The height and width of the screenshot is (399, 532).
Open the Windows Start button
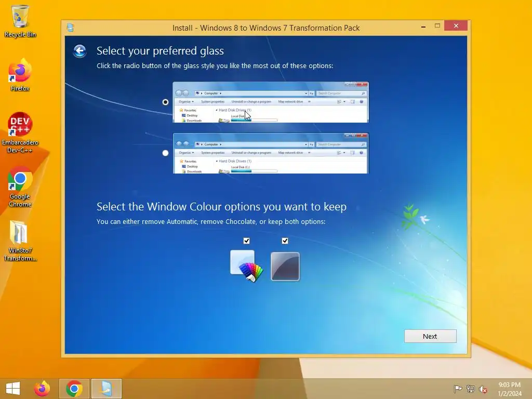point(13,389)
